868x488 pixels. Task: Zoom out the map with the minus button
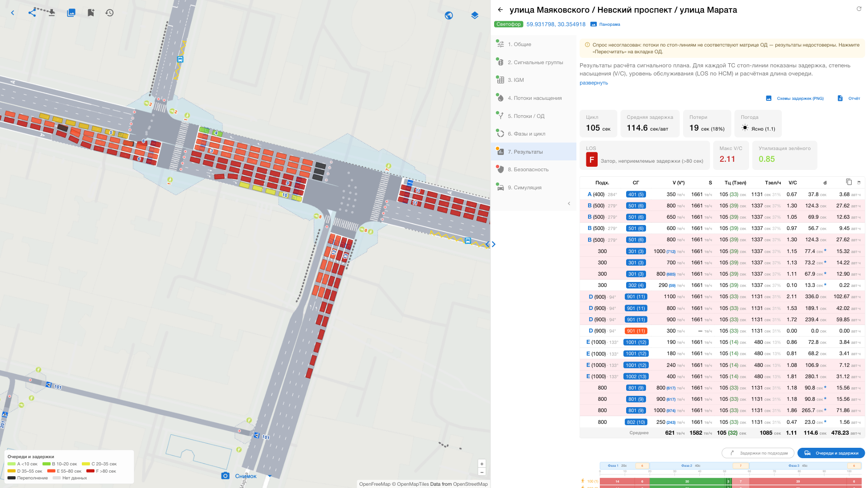coord(482,472)
